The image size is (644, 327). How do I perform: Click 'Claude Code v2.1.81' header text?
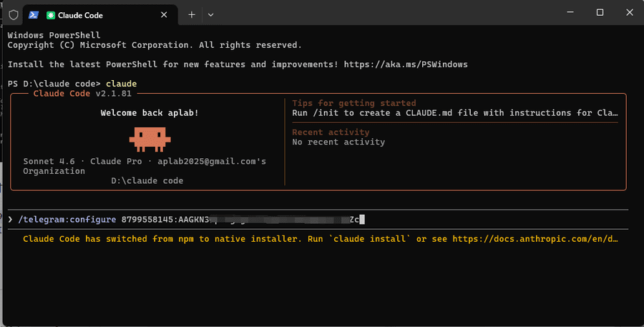(82, 94)
